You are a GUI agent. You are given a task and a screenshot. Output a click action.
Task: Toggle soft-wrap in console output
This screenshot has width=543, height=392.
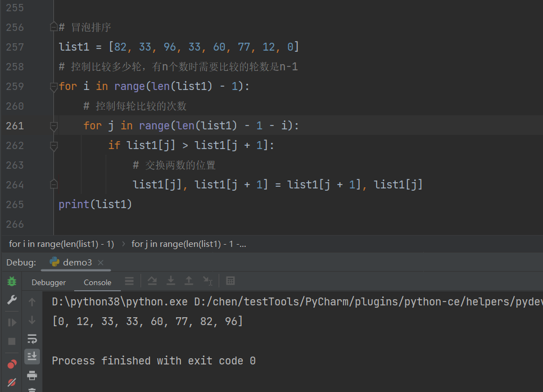32,339
